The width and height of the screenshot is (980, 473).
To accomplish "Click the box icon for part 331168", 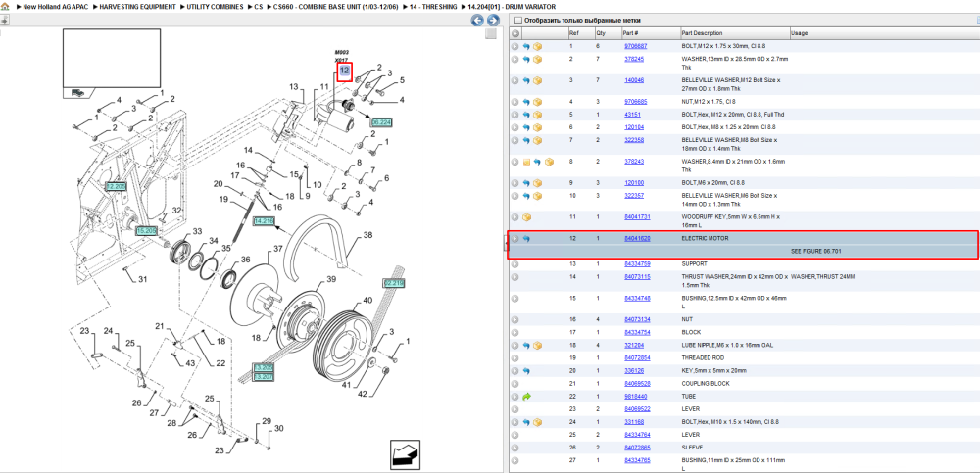I will coord(537,422).
